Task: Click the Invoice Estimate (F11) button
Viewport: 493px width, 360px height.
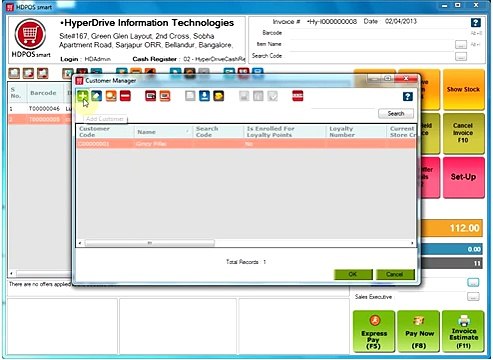Action: coord(463,331)
